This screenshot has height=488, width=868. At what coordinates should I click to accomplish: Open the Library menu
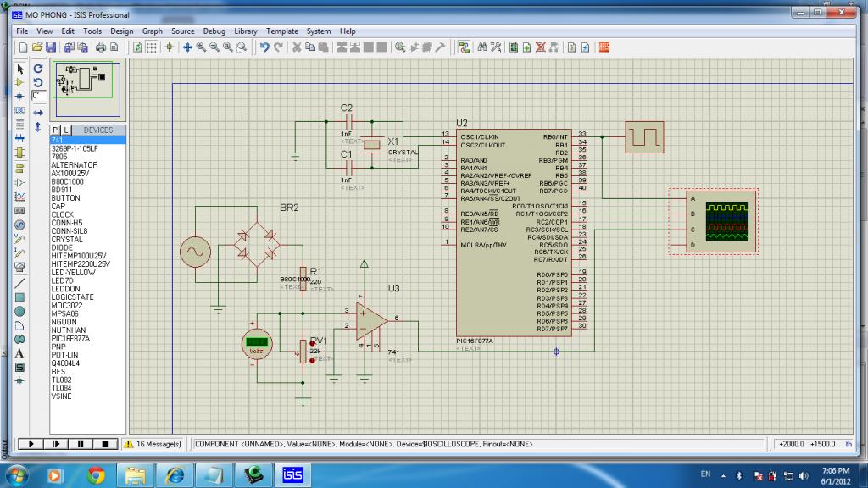246,31
